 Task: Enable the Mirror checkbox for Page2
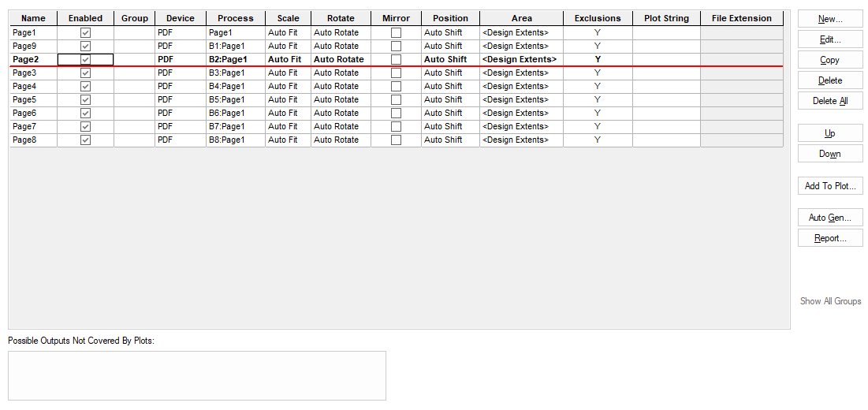pyautogui.click(x=396, y=59)
